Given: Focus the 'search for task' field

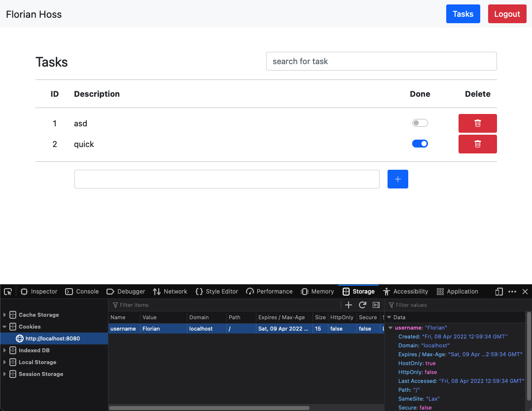Looking at the screenshot, I should point(381,61).
